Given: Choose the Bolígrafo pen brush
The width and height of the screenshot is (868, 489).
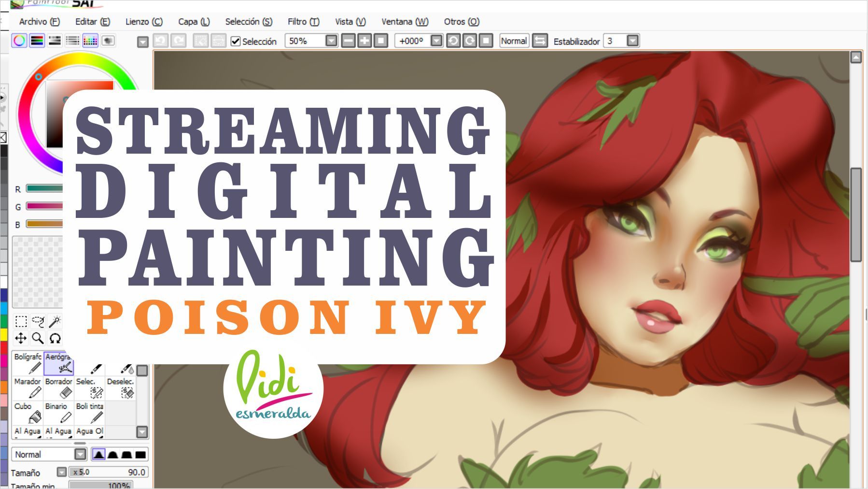Looking at the screenshot, I should click(x=28, y=363).
